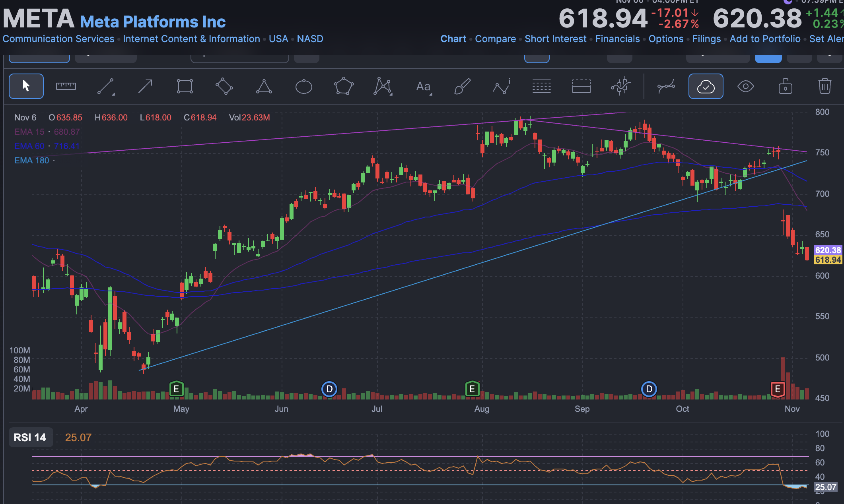
Task: Select the brush drawing tool
Action: point(462,86)
